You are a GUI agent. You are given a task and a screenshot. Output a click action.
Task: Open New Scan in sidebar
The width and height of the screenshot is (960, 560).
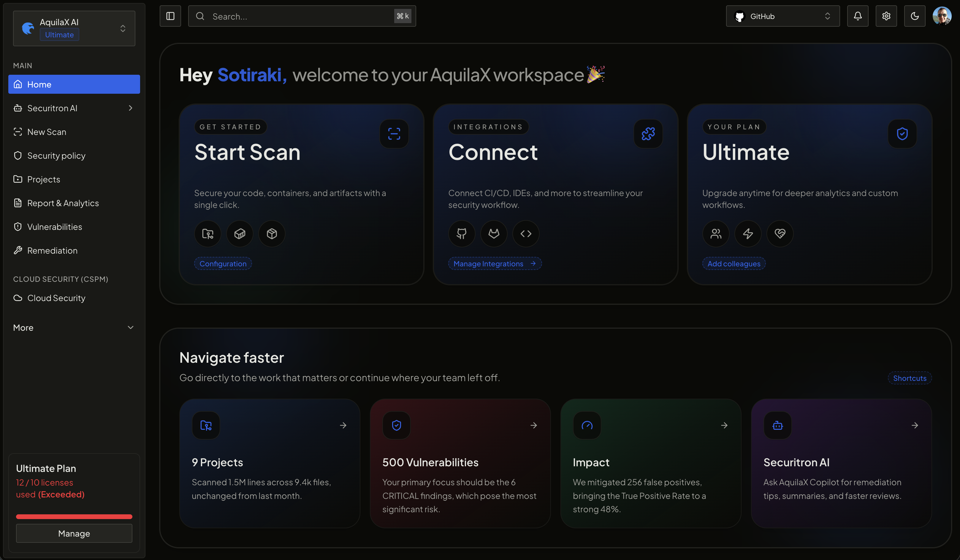coord(74,132)
